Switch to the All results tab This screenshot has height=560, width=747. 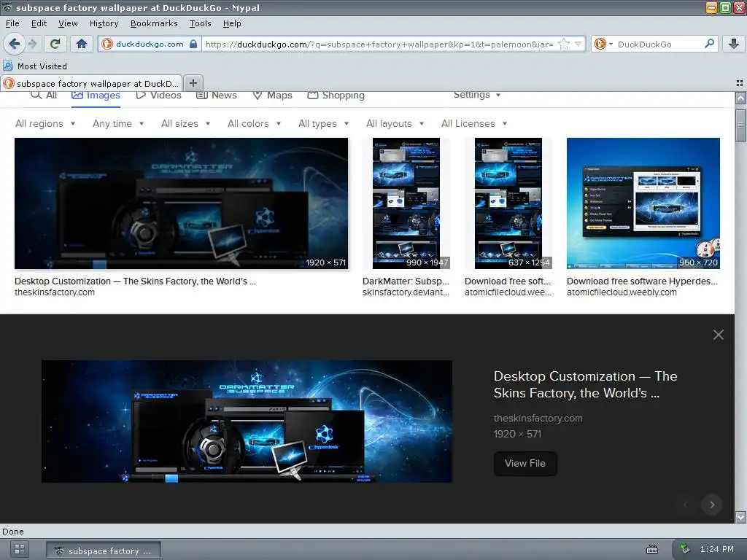[44, 96]
